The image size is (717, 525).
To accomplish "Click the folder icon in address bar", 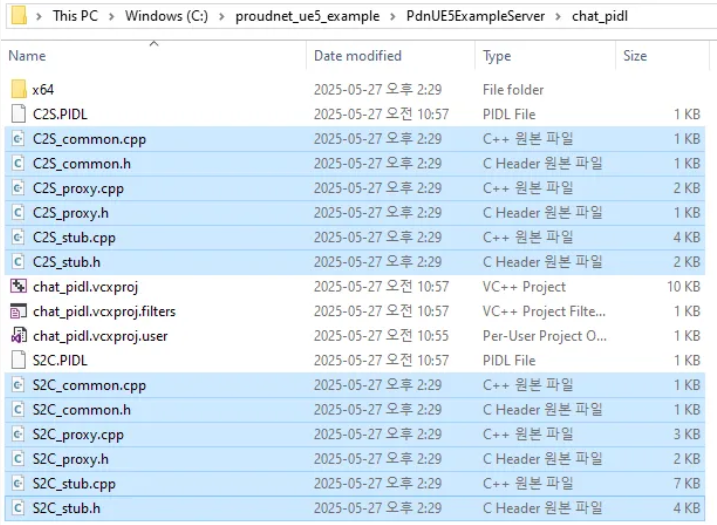I will point(19,16).
